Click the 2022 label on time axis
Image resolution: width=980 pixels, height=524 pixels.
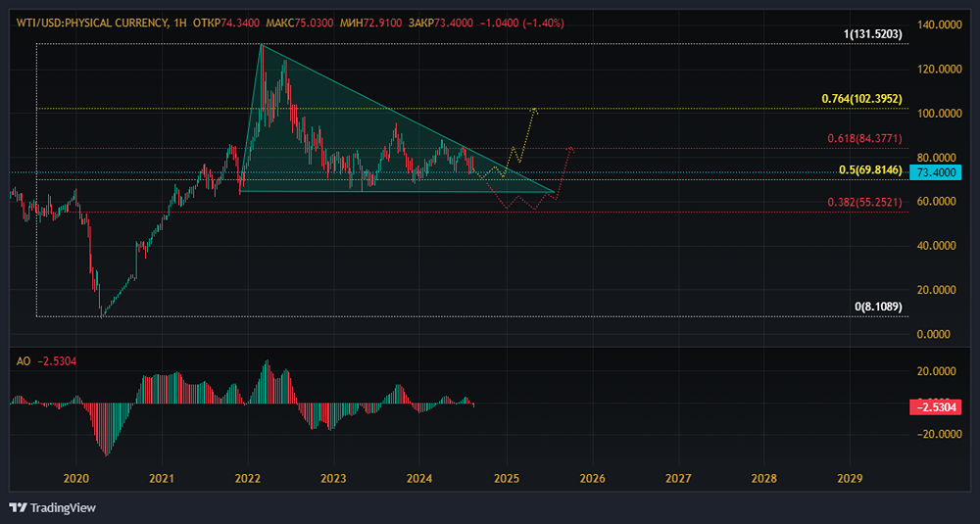click(248, 479)
